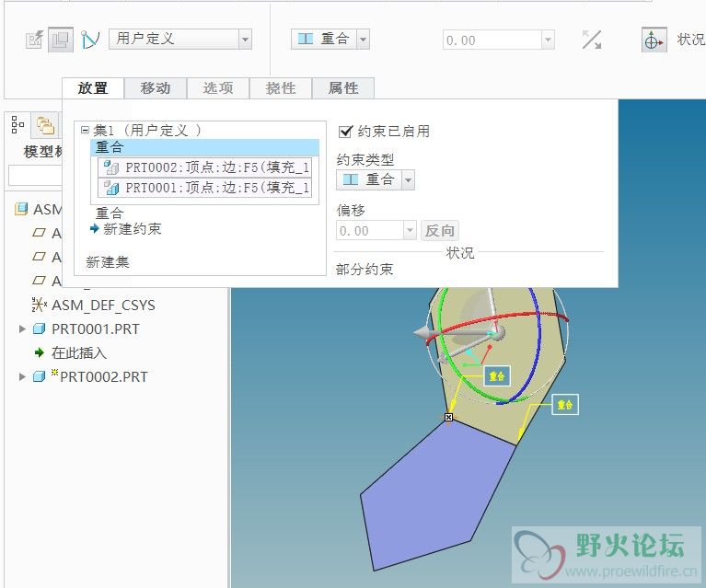Click the vertex selection marker on model

[448, 418]
